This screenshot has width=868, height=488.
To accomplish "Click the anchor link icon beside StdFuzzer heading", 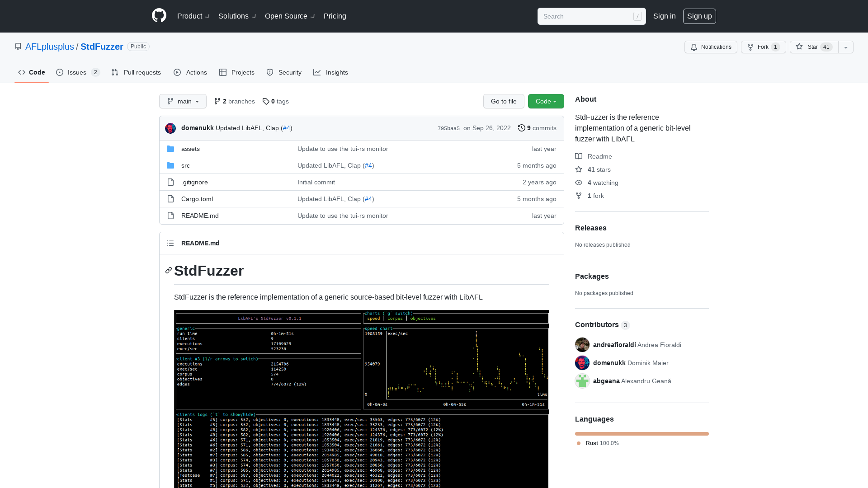I will coord(169,270).
